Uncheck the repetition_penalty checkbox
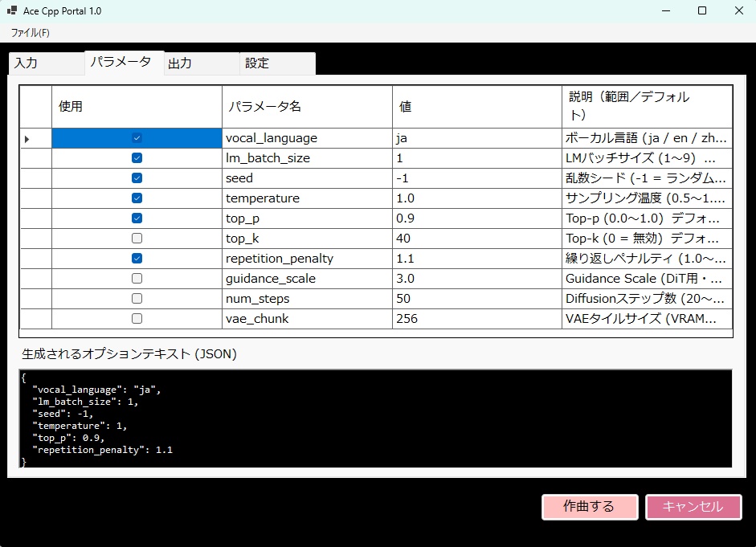 (137, 259)
